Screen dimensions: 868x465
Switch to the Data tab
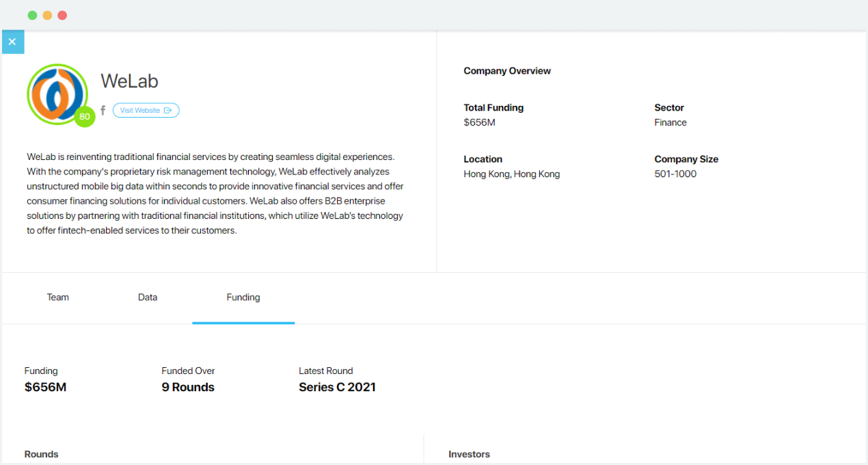point(148,297)
